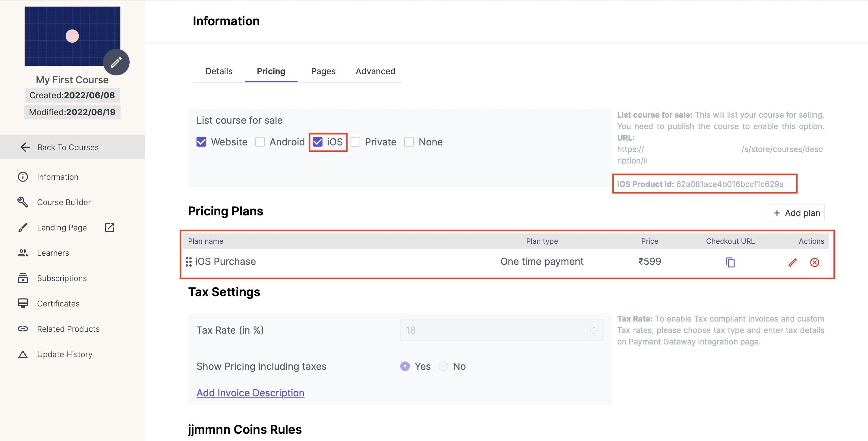This screenshot has height=441, width=868.
Task: Select No for pricing including taxes
Action: point(443,366)
